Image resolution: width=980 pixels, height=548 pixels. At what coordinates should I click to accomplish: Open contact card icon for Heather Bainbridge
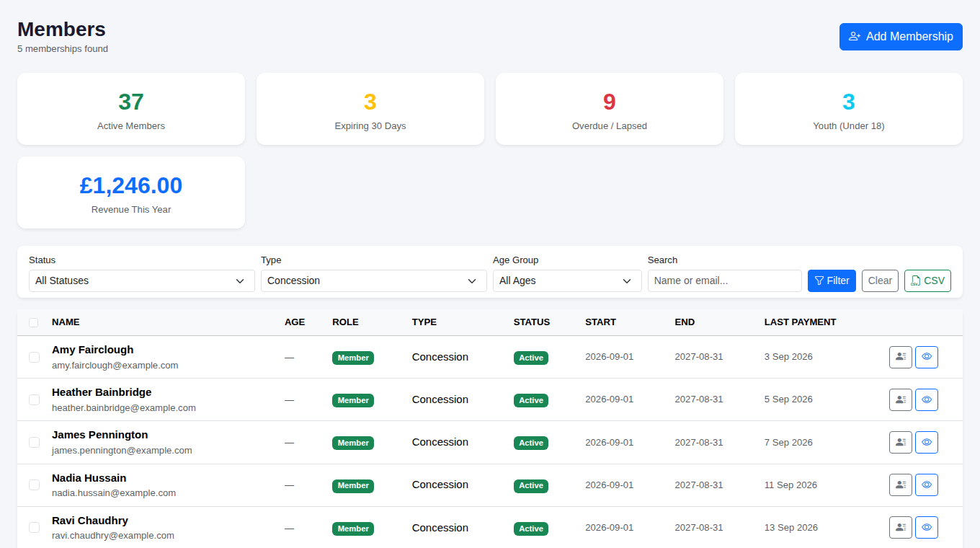[x=901, y=399]
